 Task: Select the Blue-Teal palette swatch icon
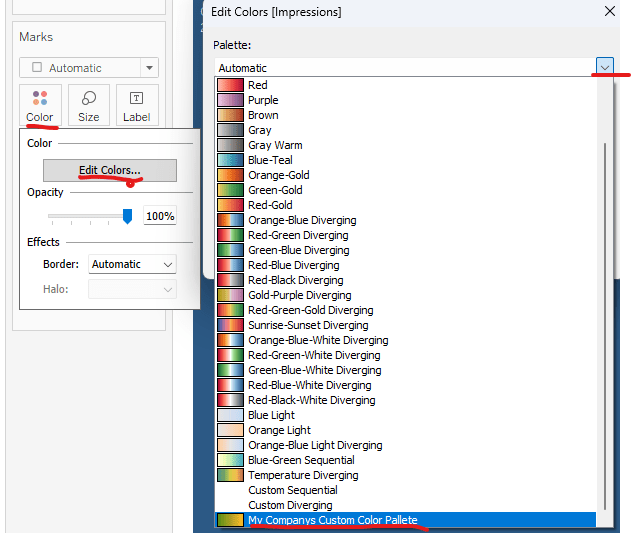coord(231,160)
